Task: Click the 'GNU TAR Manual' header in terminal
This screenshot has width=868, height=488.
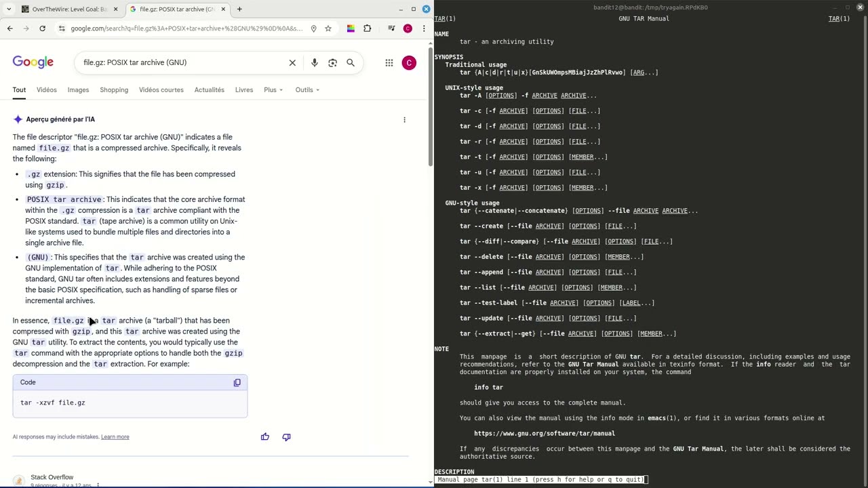Action: tap(644, 19)
